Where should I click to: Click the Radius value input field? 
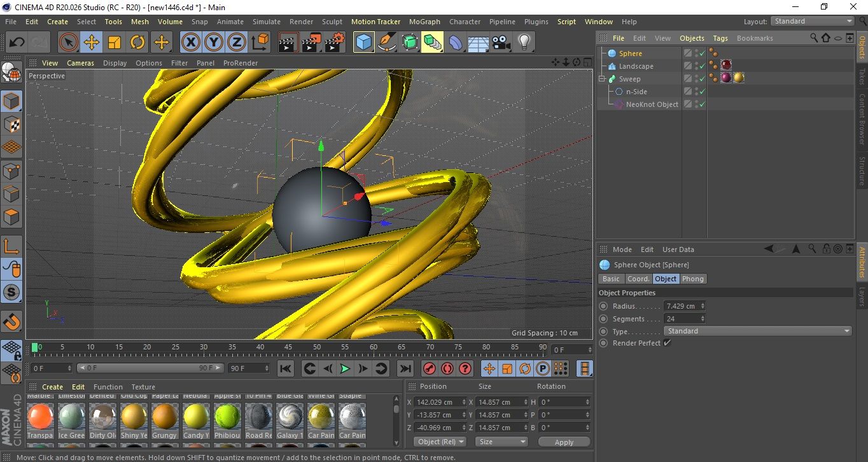point(681,306)
